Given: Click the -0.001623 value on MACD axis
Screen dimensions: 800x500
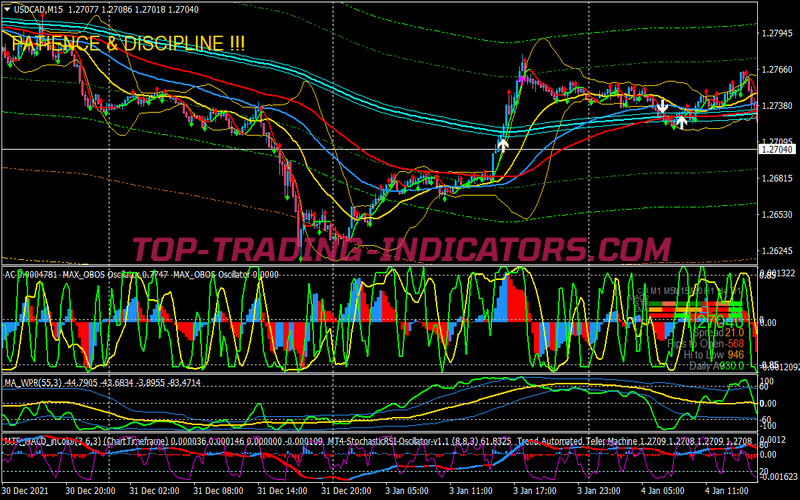Looking at the screenshot, I should click(779, 477).
